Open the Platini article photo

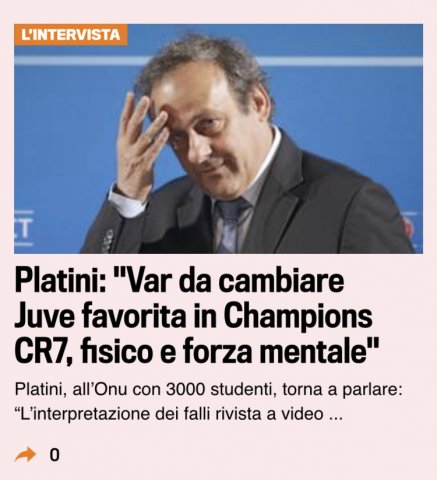click(218, 139)
